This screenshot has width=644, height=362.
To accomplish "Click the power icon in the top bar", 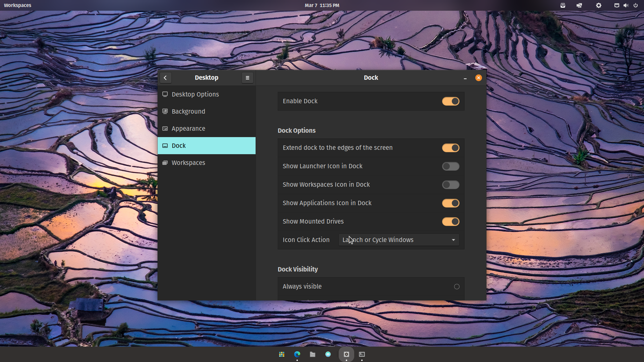I will pyautogui.click(x=636, y=5).
